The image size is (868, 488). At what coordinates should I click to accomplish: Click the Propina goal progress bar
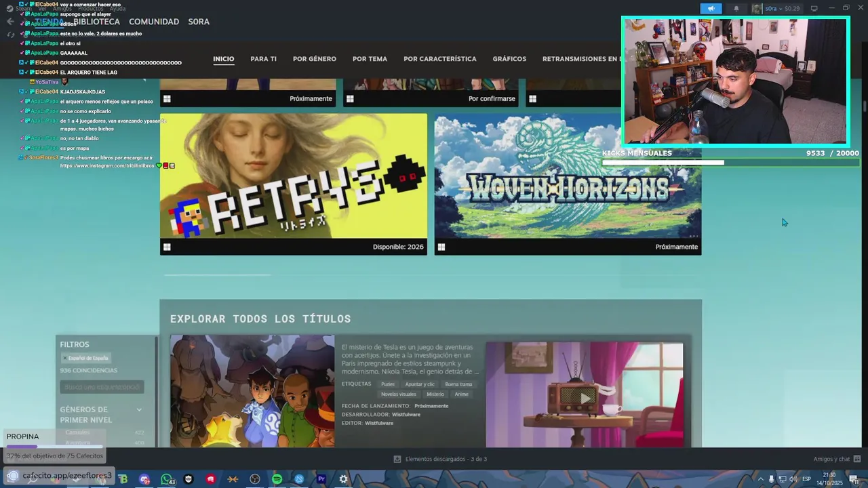(x=54, y=447)
